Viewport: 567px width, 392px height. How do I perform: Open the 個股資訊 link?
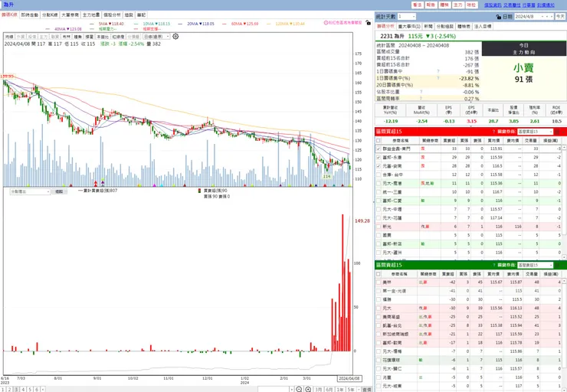coord(493,5)
